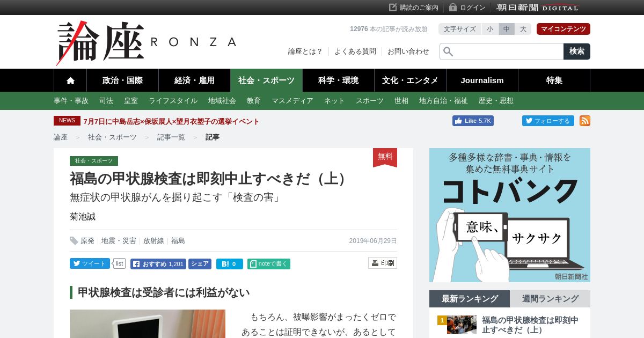This screenshot has width=644, height=338.
Task: Open ライフスタイル subcategory
Action: tap(173, 101)
